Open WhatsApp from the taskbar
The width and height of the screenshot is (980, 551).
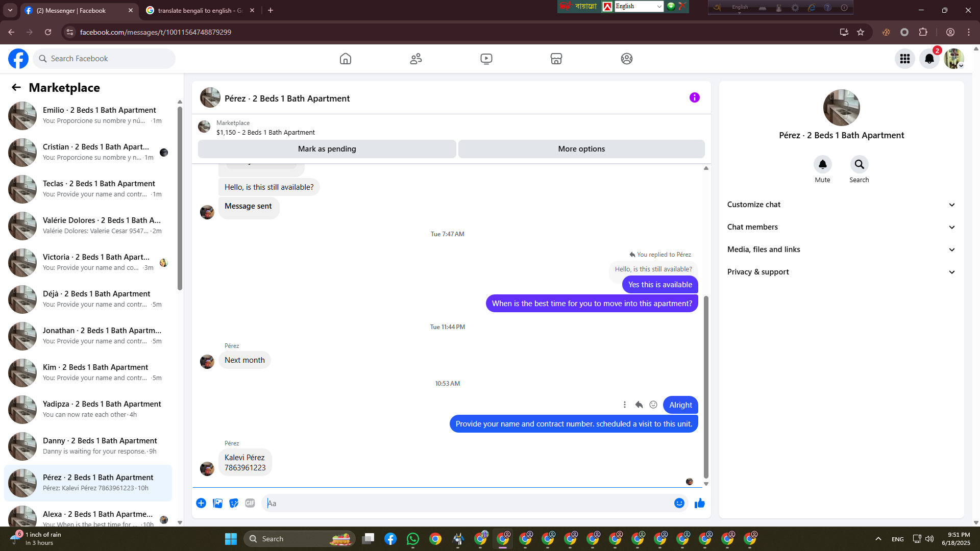point(413,539)
